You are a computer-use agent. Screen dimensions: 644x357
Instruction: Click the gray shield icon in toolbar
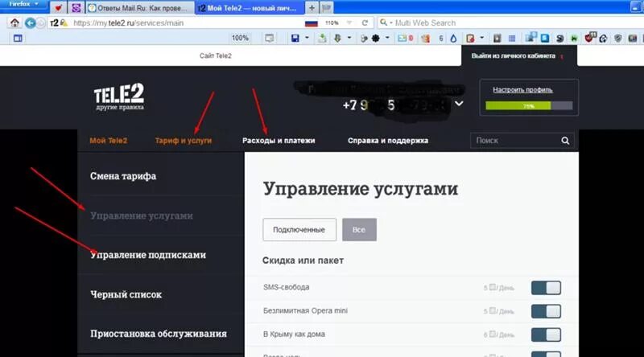pyautogui.click(x=617, y=38)
